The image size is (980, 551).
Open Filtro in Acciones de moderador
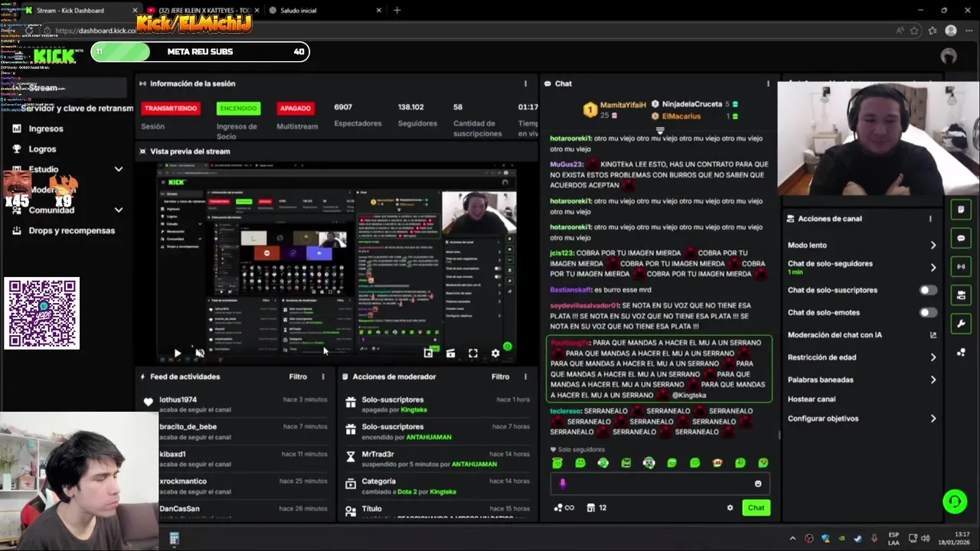coord(500,377)
